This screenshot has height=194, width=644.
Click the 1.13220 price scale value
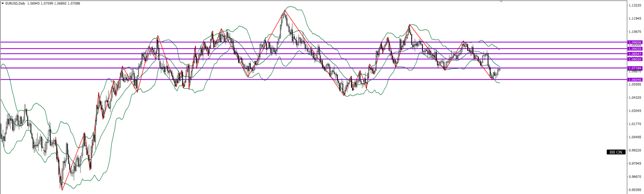coord(635,5)
